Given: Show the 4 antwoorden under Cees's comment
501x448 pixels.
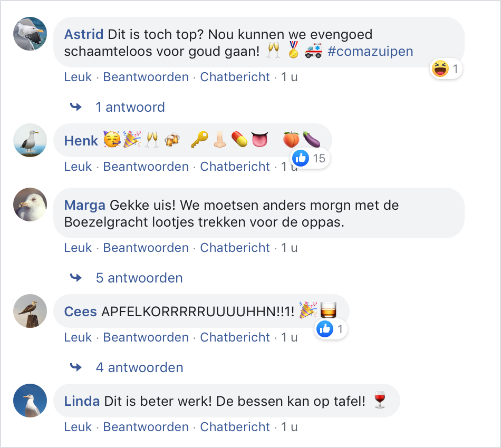Looking at the screenshot, I should coord(139,367).
